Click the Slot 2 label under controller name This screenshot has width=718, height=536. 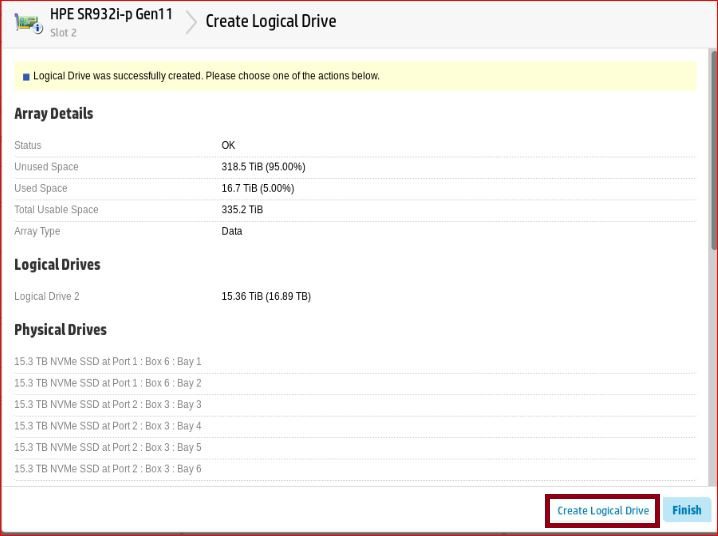[x=63, y=33]
